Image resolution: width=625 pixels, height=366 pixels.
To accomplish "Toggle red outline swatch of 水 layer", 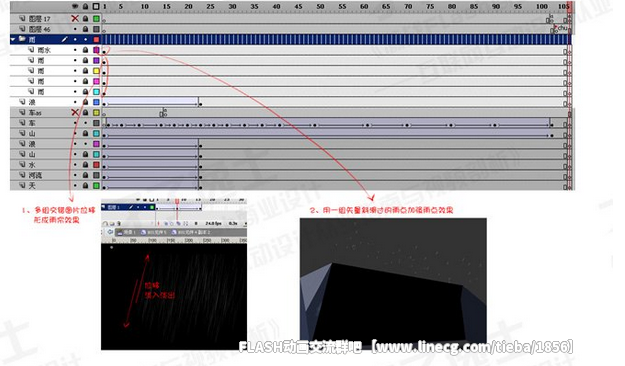I will click(x=96, y=164).
